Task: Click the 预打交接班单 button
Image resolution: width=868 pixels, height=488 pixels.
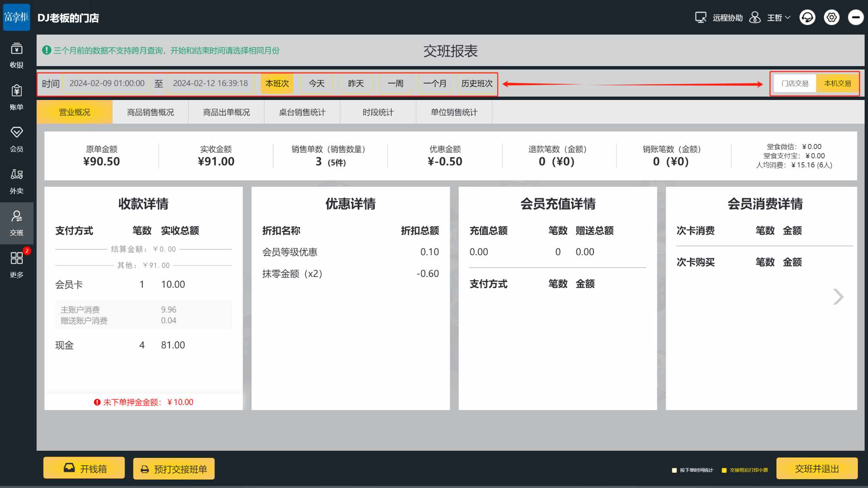Action: [x=174, y=469]
